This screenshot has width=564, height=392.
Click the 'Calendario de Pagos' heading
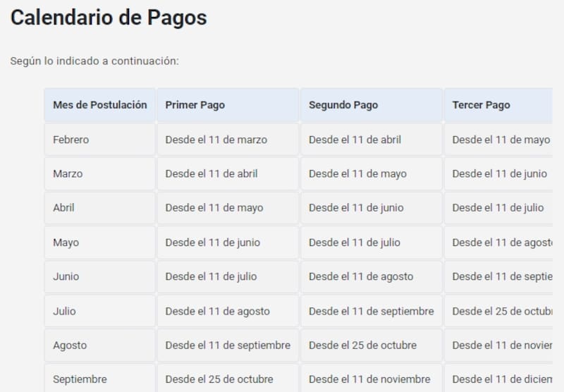[x=109, y=18]
